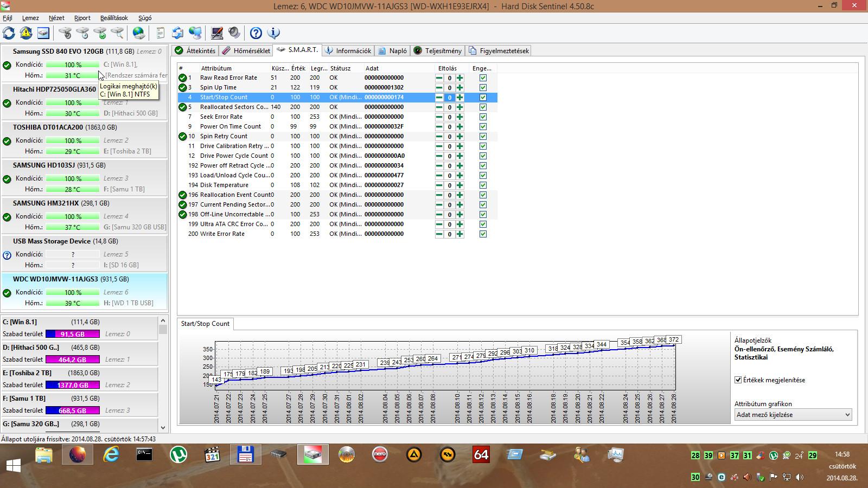Open the Riport menu

point(82,18)
